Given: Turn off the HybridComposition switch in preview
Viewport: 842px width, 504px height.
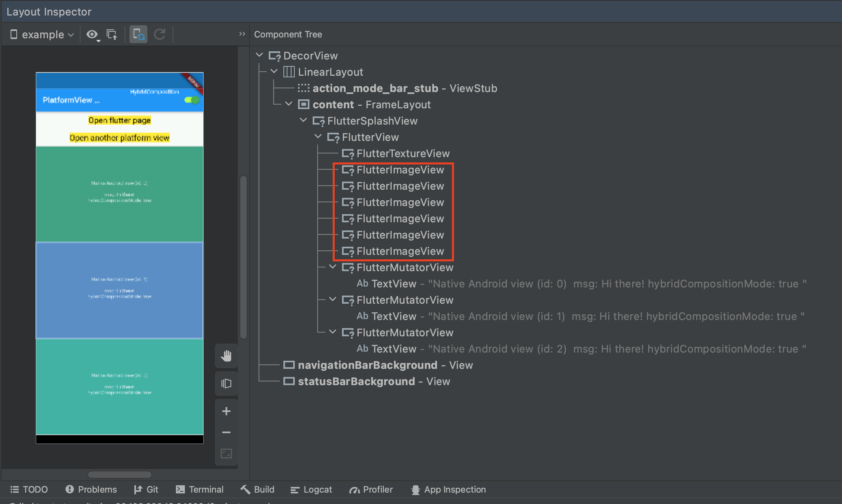Looking at the screenshot, I should coord(191,99).
